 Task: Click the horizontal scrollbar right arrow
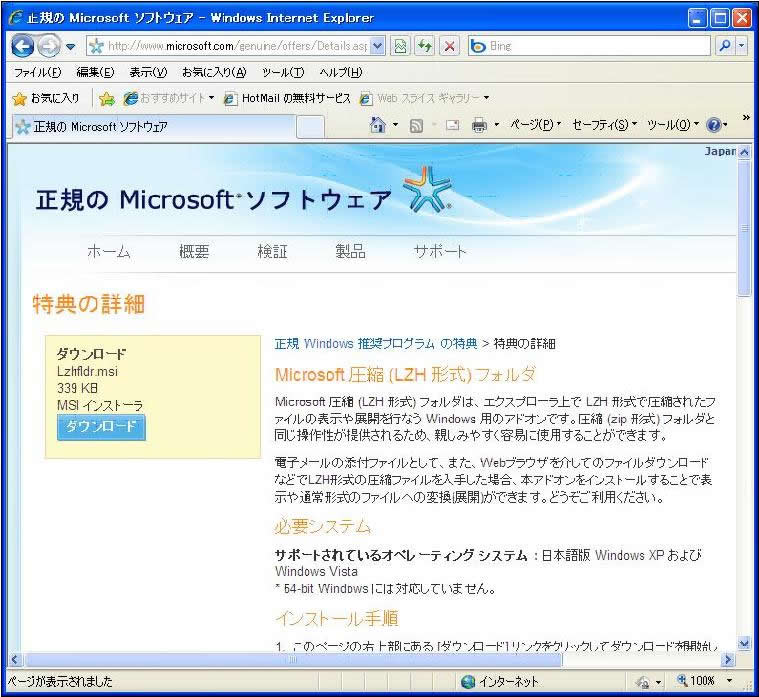(728, 659)
